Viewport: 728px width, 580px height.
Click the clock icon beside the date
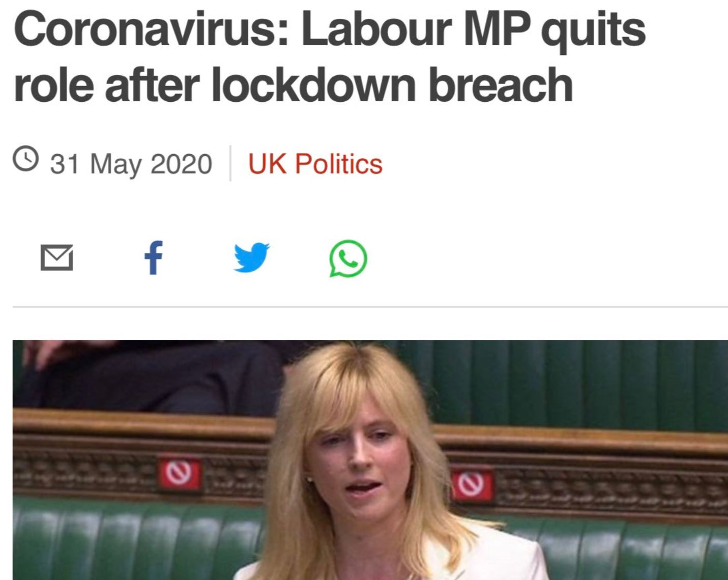click(25, 159)
